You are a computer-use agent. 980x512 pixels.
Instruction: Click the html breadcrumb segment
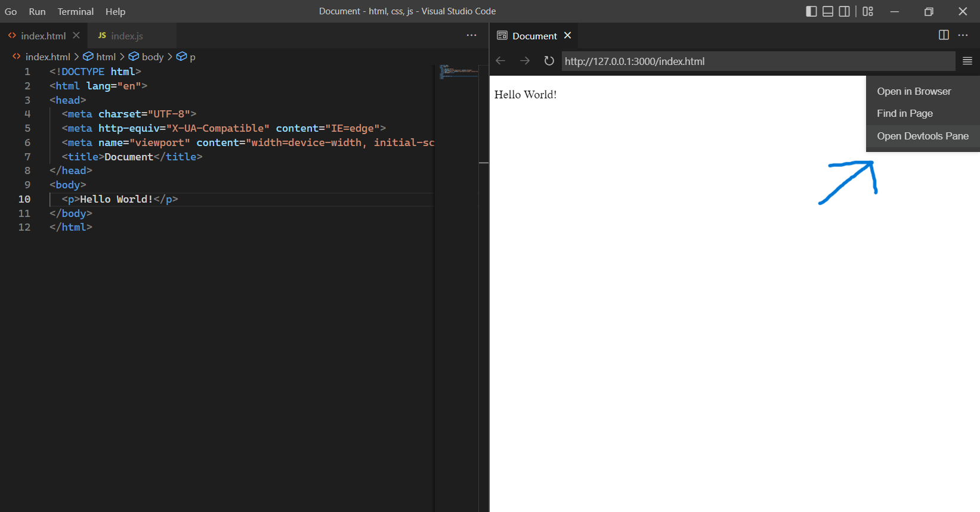point(100,57)
